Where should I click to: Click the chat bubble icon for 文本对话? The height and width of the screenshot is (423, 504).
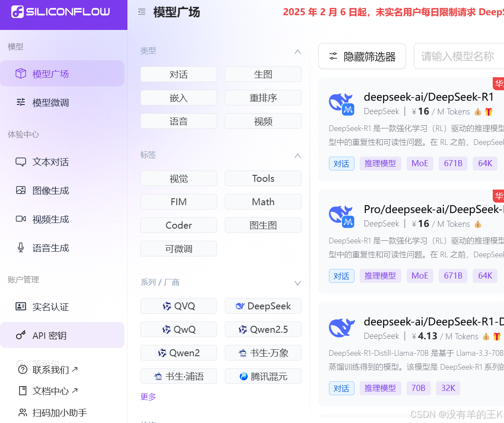21,161
